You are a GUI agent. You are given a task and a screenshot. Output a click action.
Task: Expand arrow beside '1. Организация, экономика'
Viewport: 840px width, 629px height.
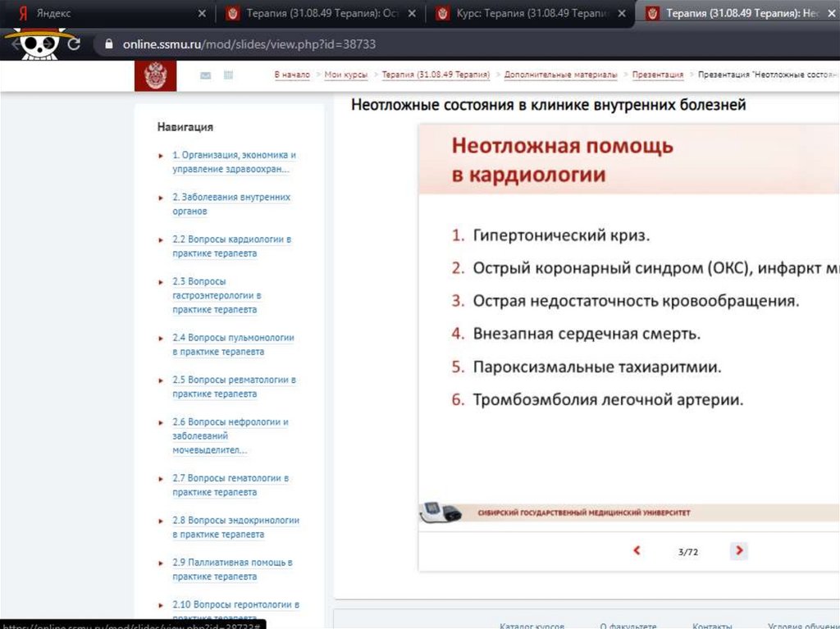point(161,156)
